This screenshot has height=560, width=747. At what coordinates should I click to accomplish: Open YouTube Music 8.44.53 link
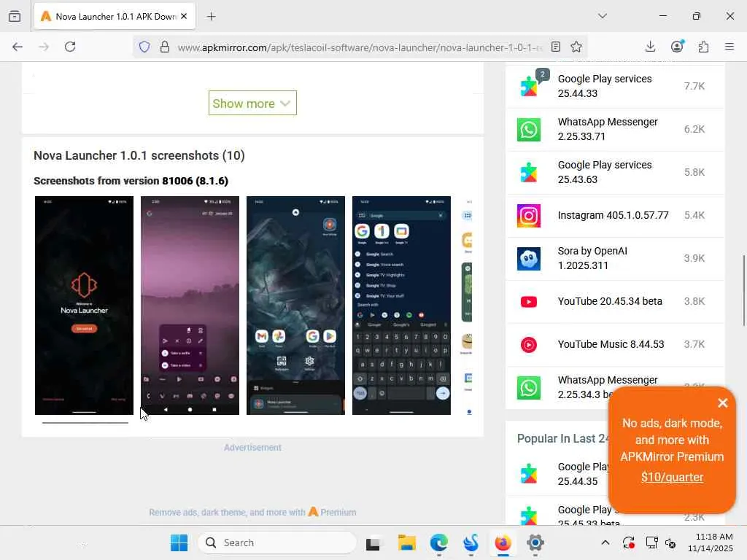tap(611, 344)
